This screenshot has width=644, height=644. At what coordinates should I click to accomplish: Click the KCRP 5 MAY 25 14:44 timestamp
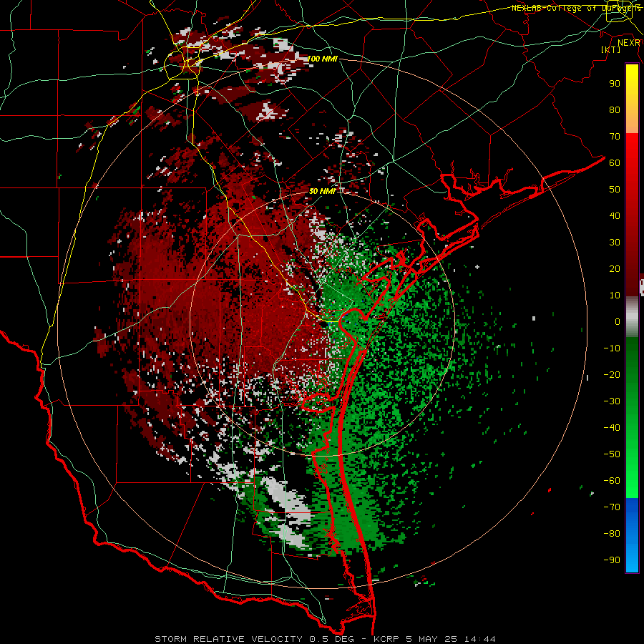[434, 639]
